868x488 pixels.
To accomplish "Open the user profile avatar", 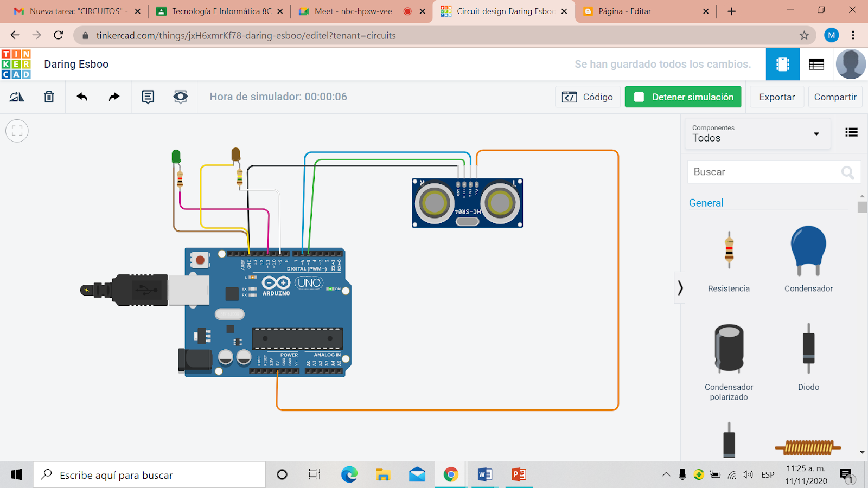I will [x=851, y=64].
